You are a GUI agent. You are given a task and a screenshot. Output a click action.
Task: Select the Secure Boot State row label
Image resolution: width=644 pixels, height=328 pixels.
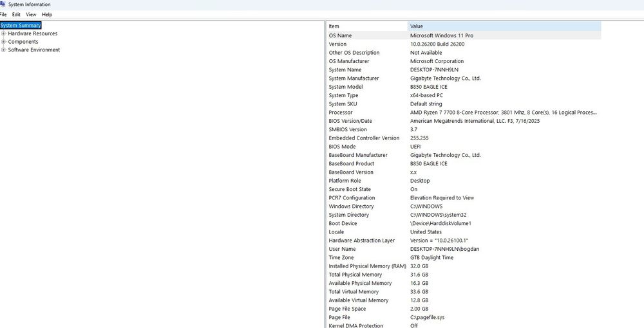350,190
